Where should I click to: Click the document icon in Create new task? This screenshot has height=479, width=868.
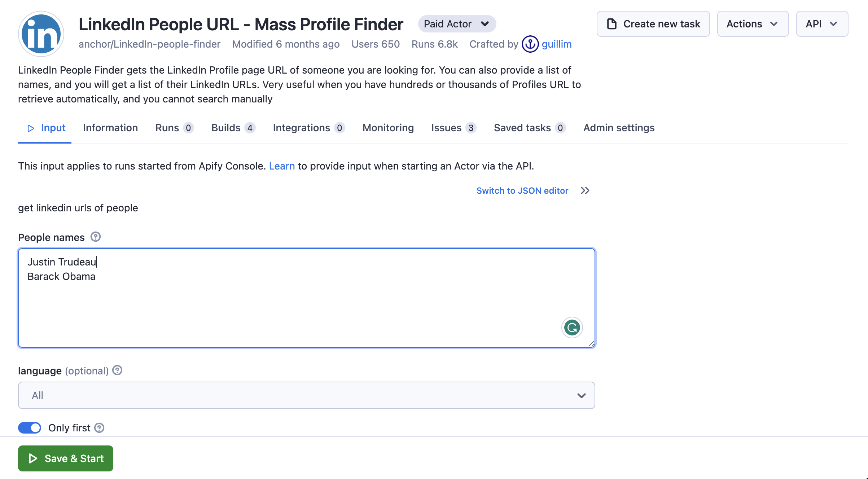coord(611,24)
